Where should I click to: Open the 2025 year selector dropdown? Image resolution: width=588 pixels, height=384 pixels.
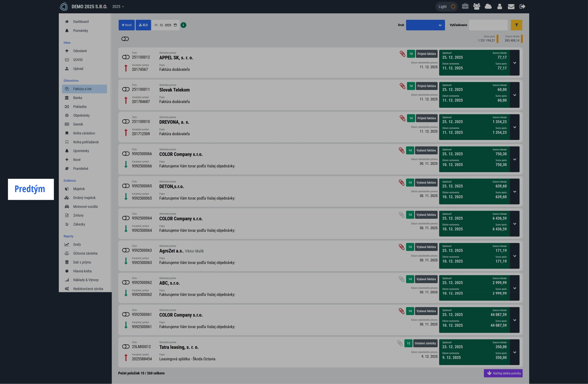click(118, 7)
